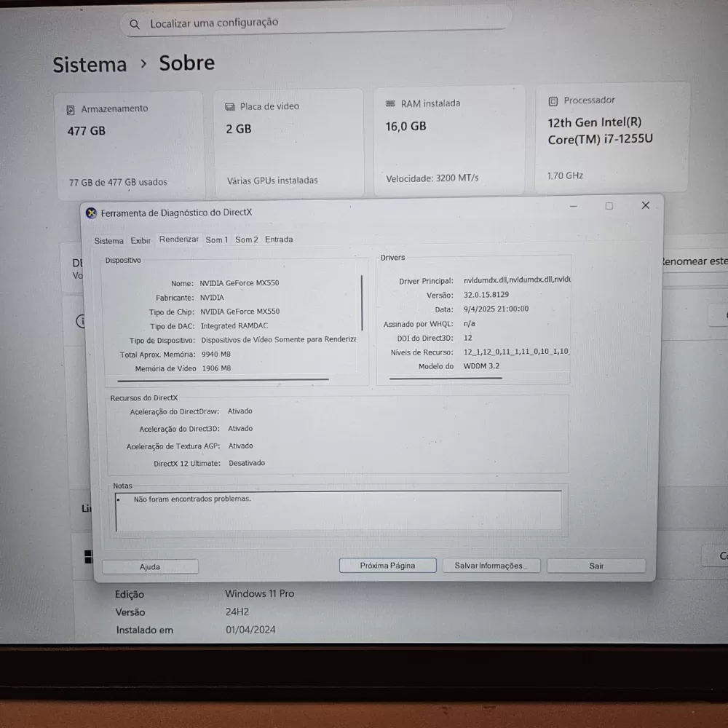Click the RAM instalada memory icon

[x=392, y=103]
